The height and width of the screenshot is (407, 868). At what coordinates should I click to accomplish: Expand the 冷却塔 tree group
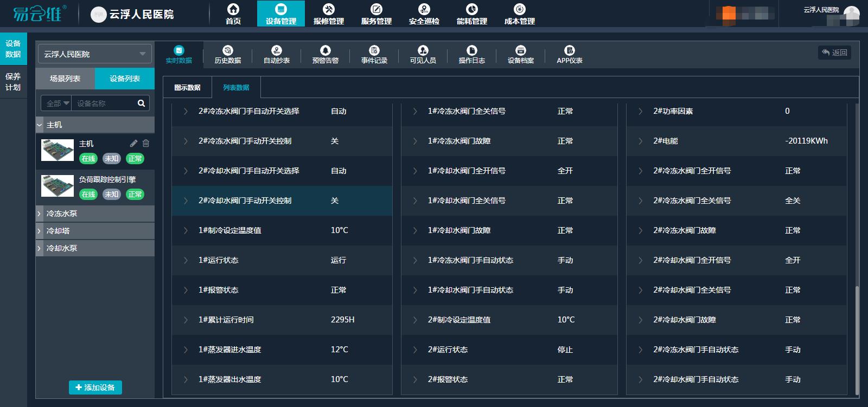39,231
